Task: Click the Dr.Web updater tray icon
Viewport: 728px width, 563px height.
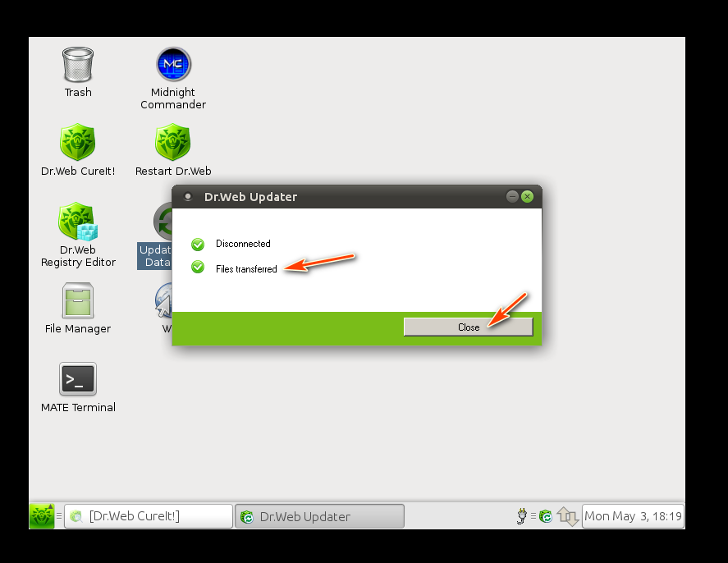Action: coord(546,516)
